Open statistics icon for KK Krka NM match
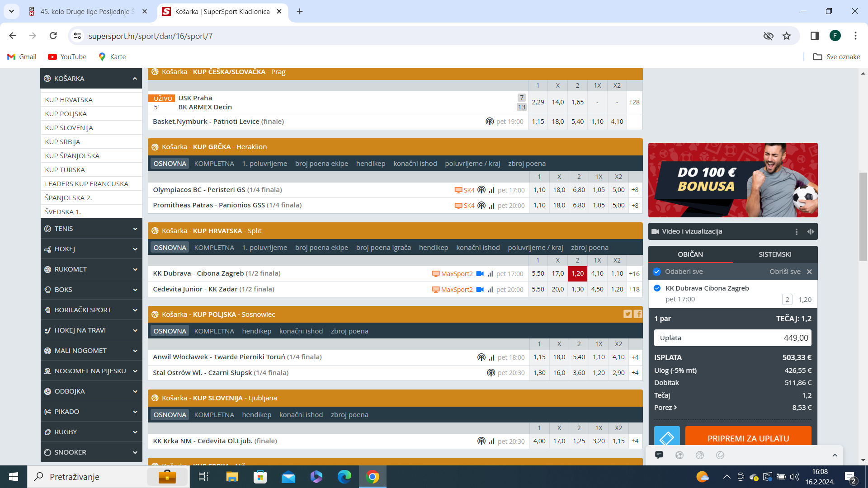This screenshot has width=868, height=488. tap(491, 441)
